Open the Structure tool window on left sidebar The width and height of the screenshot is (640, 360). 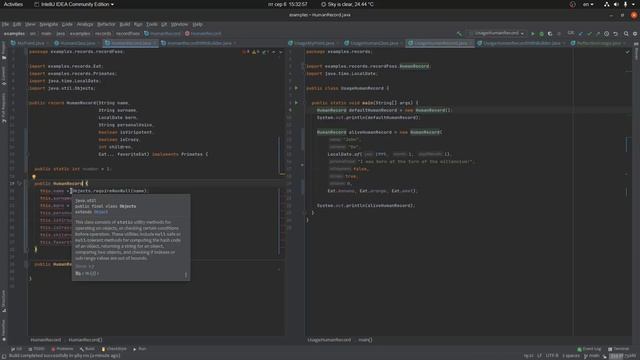pyautogui.click(x=4, y=301)
